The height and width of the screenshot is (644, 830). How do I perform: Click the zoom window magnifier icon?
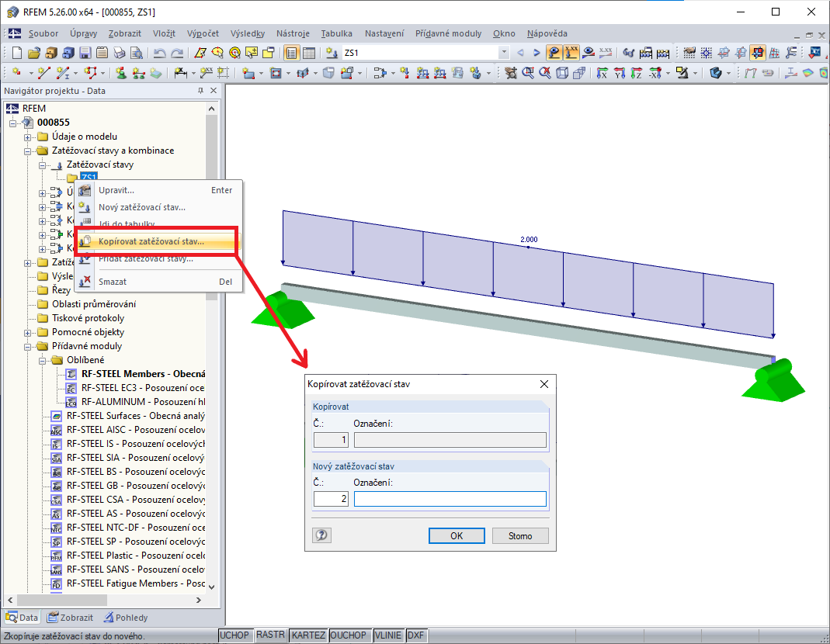click(x=528, y=73)
